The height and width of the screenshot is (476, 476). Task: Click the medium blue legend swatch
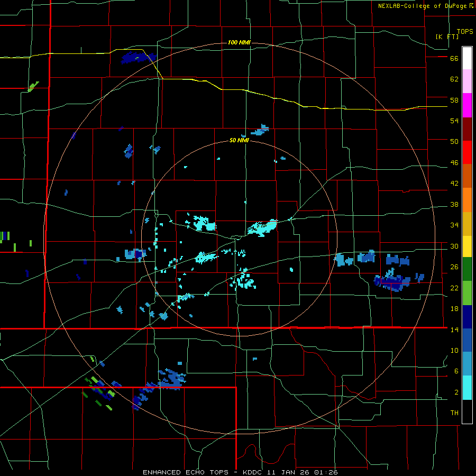coord(467,340)
